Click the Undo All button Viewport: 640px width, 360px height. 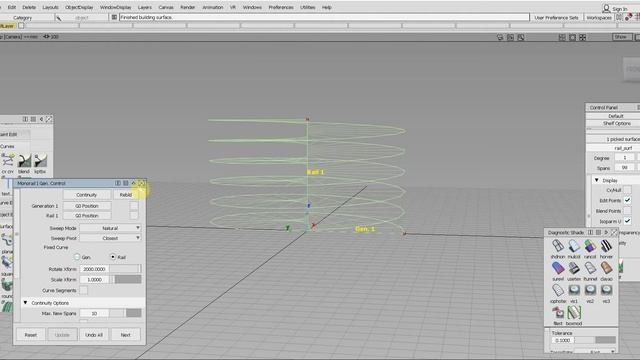[x=94, y=335]
